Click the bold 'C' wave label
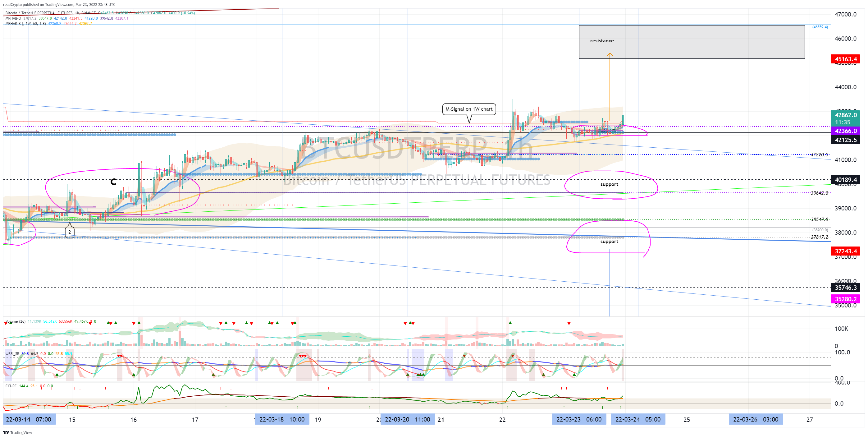This screenshot has height=438, width=868. pyautogui.click(x=114, y=182)
